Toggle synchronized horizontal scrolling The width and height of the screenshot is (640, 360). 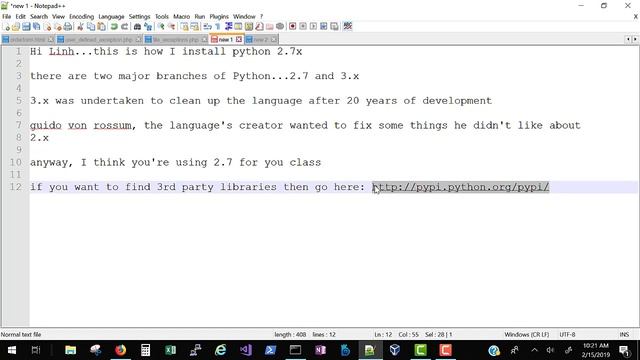point(195,27)
